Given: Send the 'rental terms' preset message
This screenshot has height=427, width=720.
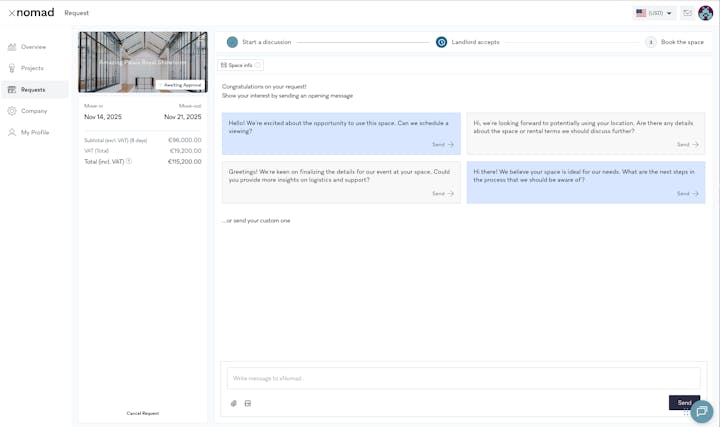Looking at the screenshot, I should pos(687,144).
